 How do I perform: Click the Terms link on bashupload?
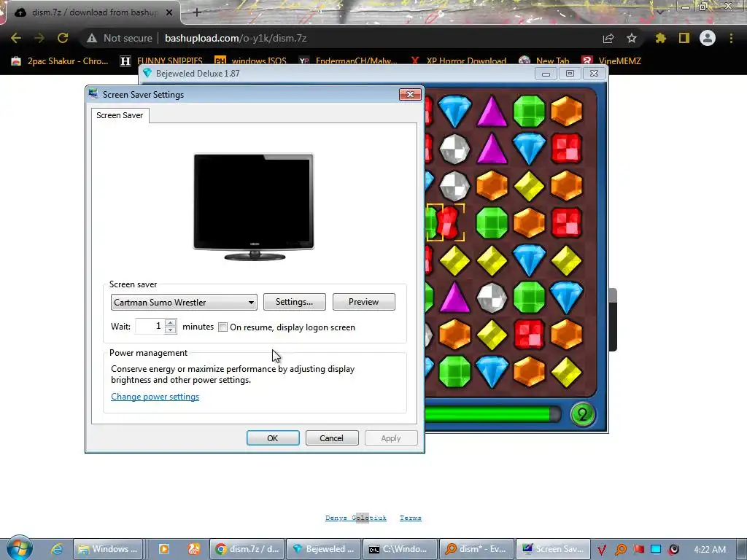[x=411, y=518]
